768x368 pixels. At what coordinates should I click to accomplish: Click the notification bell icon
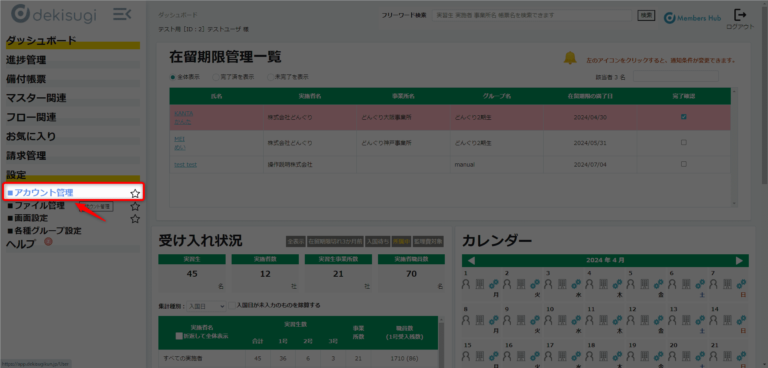coord(570,58)
